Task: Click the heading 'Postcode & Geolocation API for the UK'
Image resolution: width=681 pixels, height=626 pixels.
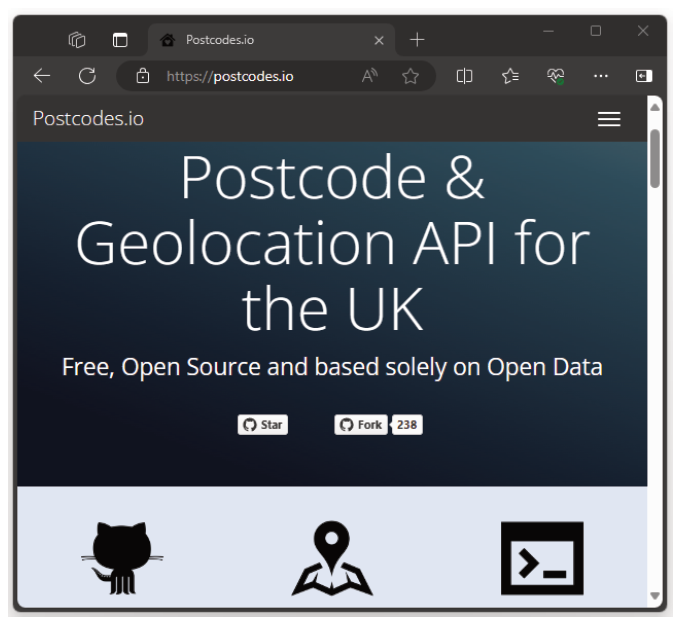Action: (333, 242)
